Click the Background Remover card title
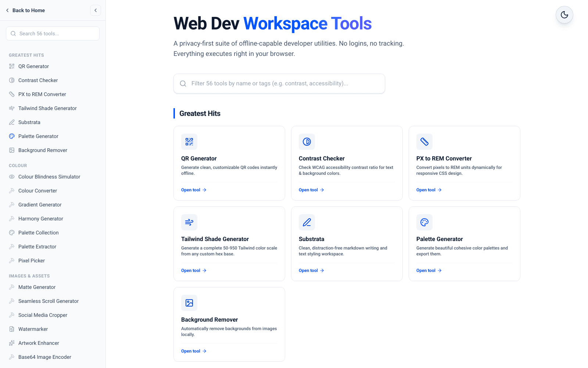The image size is (588, 368). 209,319
